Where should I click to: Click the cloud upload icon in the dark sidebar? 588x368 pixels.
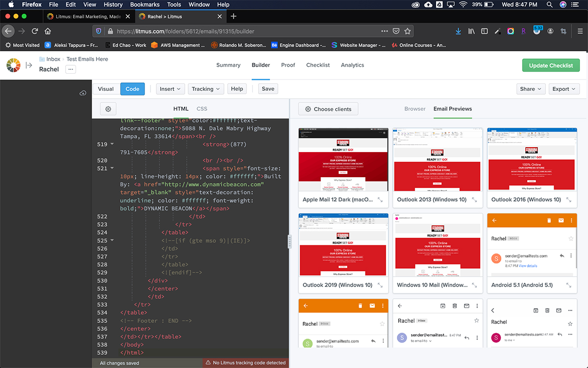[83, 93]
